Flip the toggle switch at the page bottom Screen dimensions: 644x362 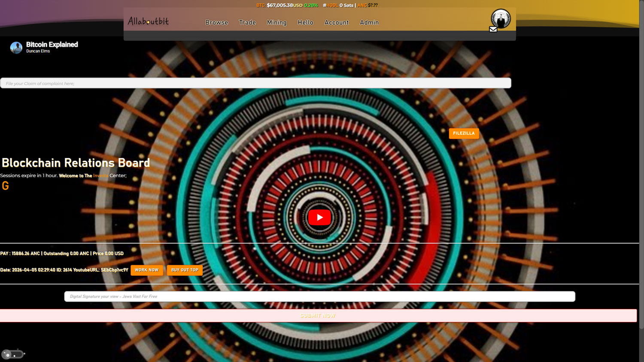click(x=12, y=354)
